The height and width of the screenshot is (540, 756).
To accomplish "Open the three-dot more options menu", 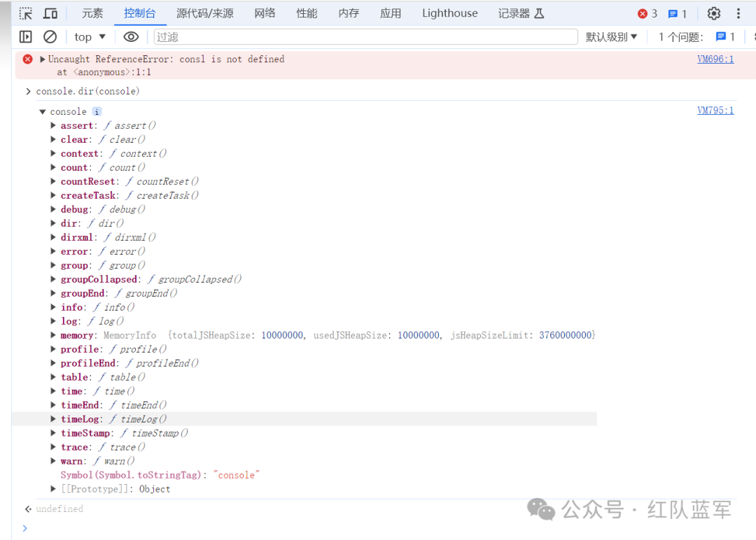I will tap(738, 13).
